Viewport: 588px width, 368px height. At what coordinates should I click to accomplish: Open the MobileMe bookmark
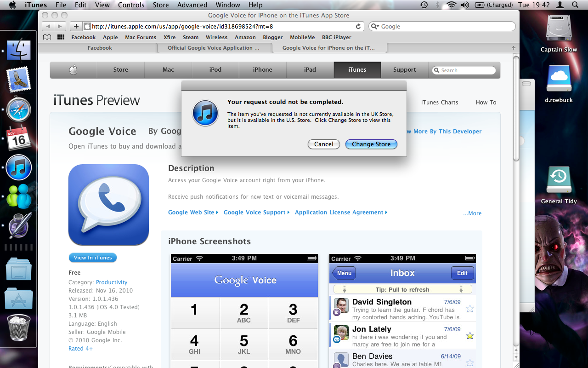[x=302, y=37]
